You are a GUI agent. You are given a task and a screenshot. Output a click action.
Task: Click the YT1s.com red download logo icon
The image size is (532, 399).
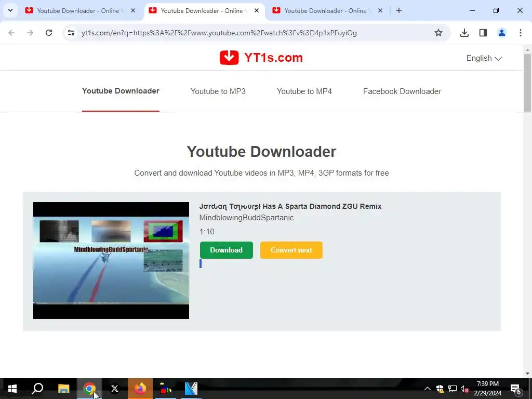pos(229,57)
